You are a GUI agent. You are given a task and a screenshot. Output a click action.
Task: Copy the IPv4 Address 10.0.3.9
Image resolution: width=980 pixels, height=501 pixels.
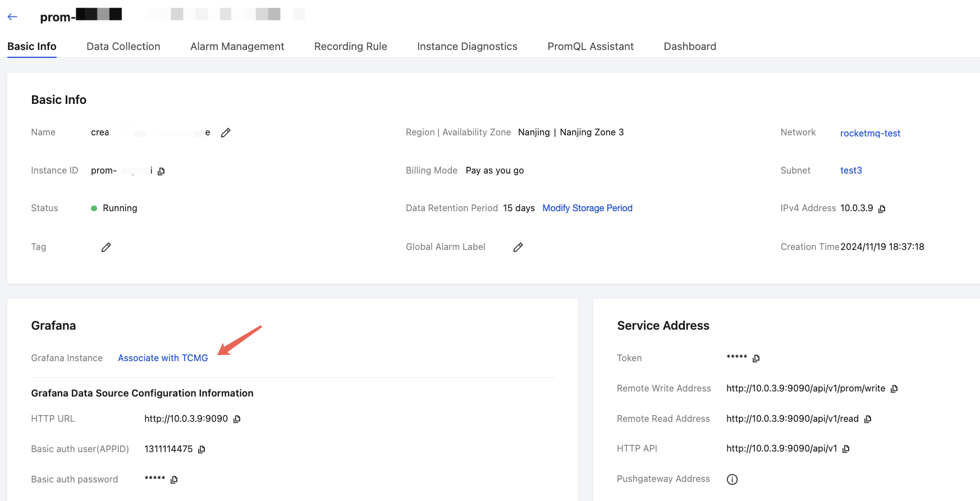click(882, 209)
